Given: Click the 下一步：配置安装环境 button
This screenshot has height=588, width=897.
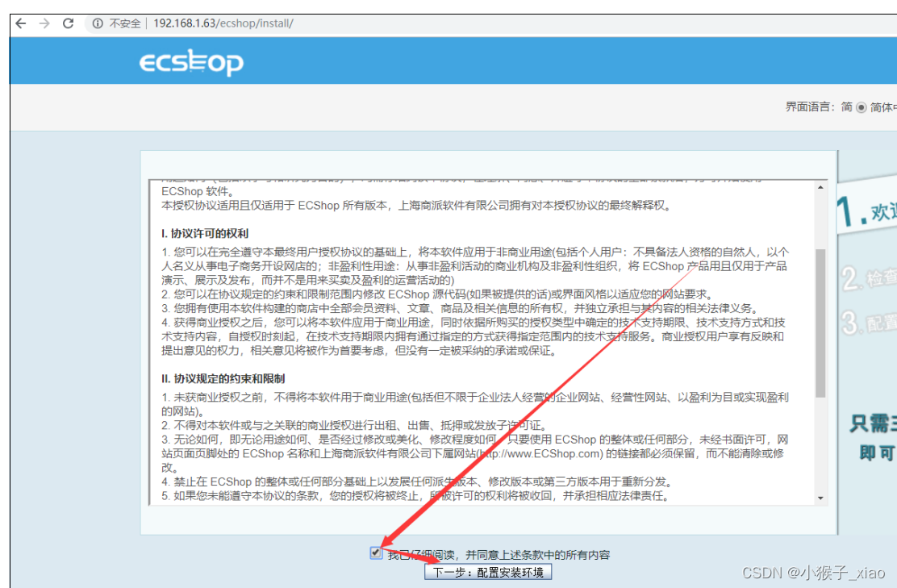Looking at the screenshot, I should tap(487, 572).
